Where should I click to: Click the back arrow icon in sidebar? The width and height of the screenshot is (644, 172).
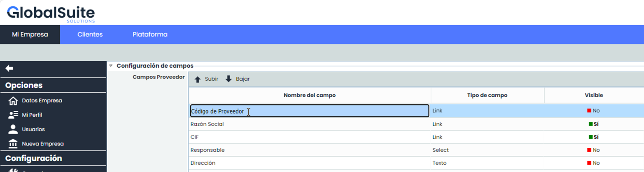point(9,68)
